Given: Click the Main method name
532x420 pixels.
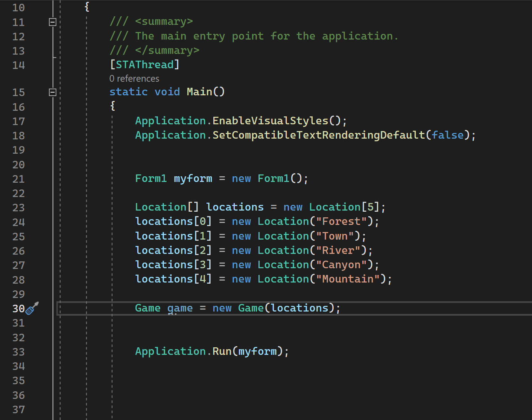Looking at the screenshot, I should (199, 92).
